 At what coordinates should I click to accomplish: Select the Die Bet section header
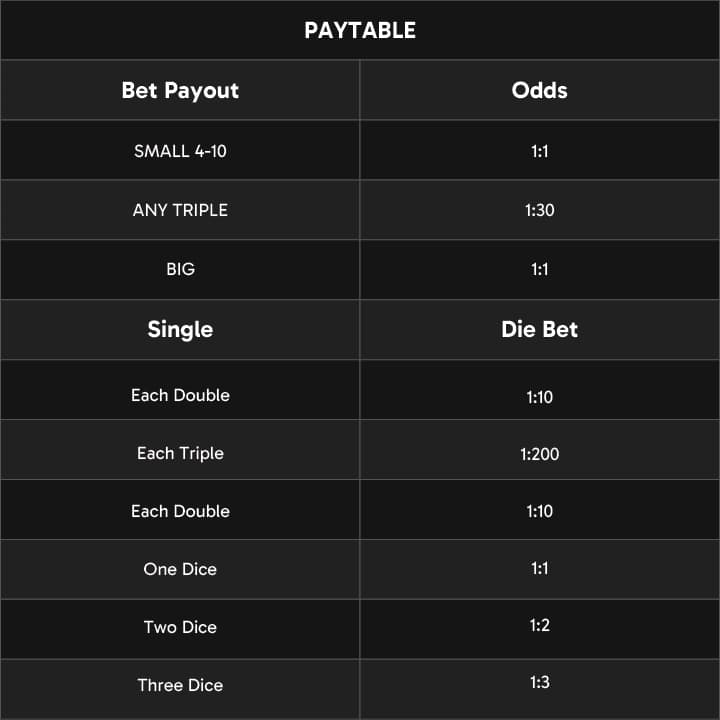540,329
